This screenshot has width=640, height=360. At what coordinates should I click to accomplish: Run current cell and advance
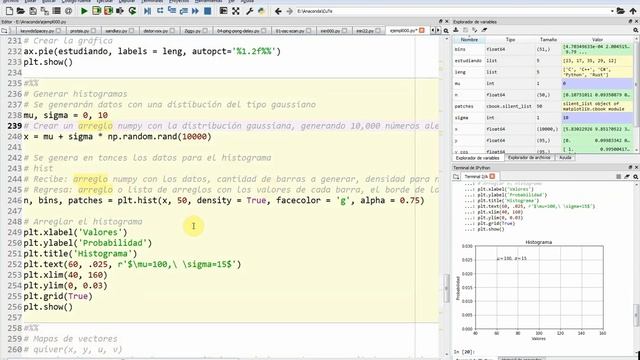tap(108, 11)
